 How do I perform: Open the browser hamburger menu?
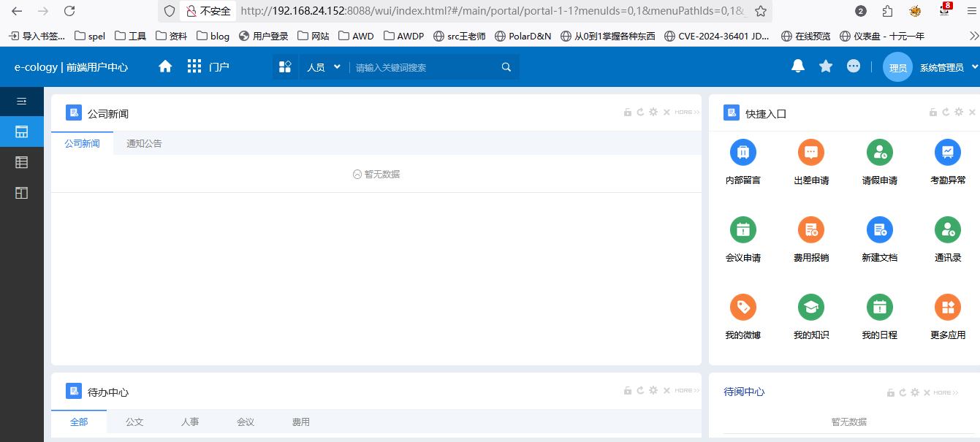coord(971,11)
